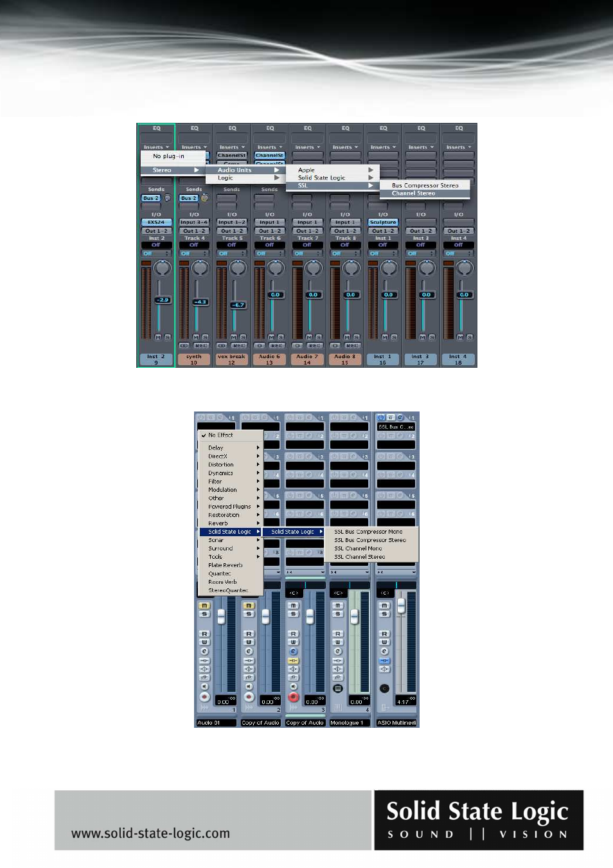The height and width of the screenshot is (868, 613).
Task: Click the Monologue 1 channel name field
Action: (x=350, y=723)
